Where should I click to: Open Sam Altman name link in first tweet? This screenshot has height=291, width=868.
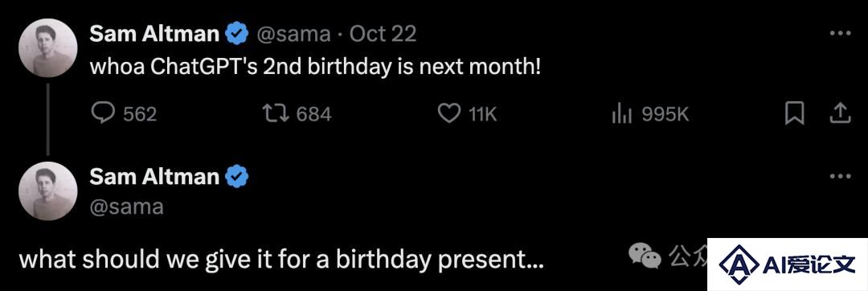point(154,35)
